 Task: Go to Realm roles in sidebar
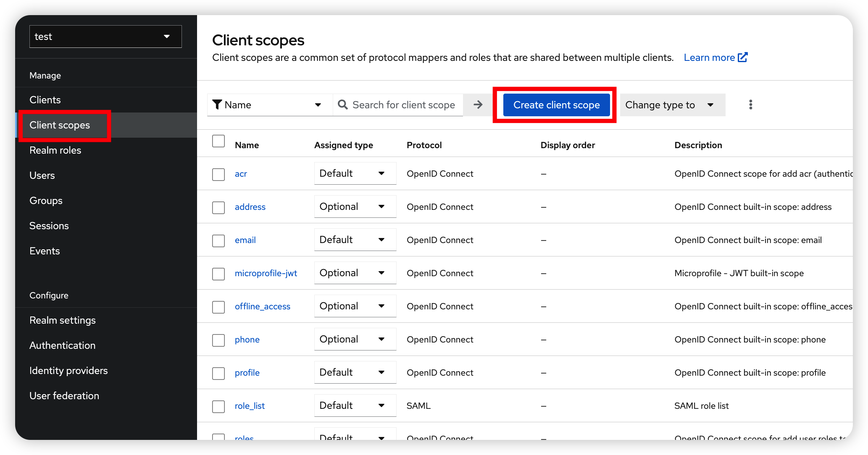pos(55,150)
